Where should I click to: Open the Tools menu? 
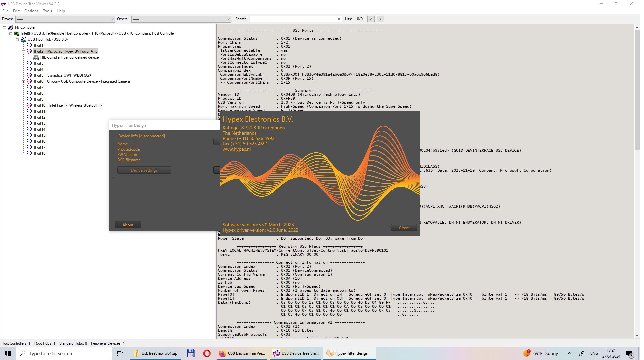[x=48, y=11]
